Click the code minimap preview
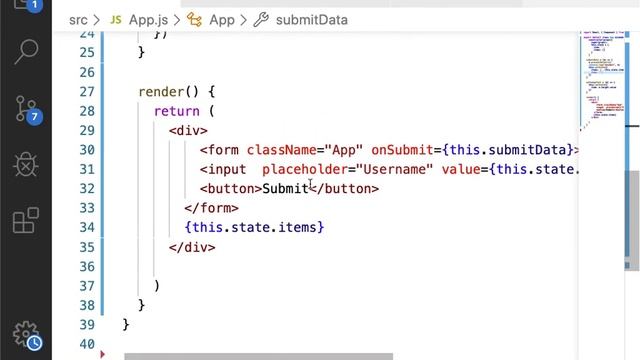This screenshot has width=640, height=360. point(602,80)
